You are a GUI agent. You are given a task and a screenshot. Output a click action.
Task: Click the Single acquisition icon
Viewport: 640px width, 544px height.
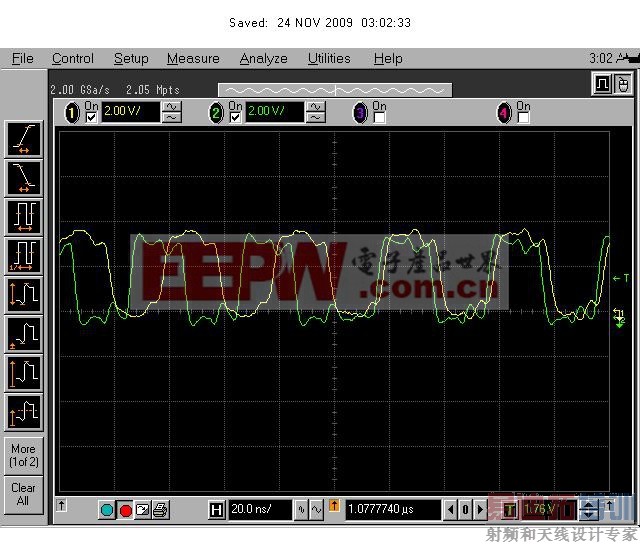click(x=142, y=510)
